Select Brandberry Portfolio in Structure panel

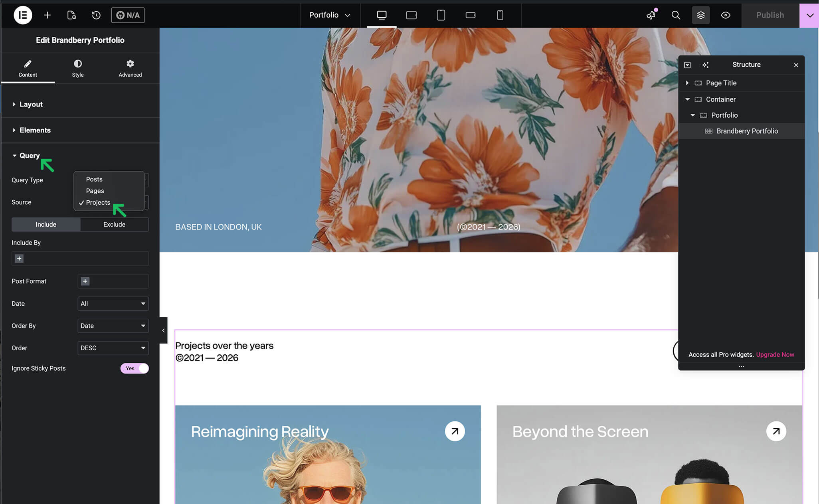[747, 131]
